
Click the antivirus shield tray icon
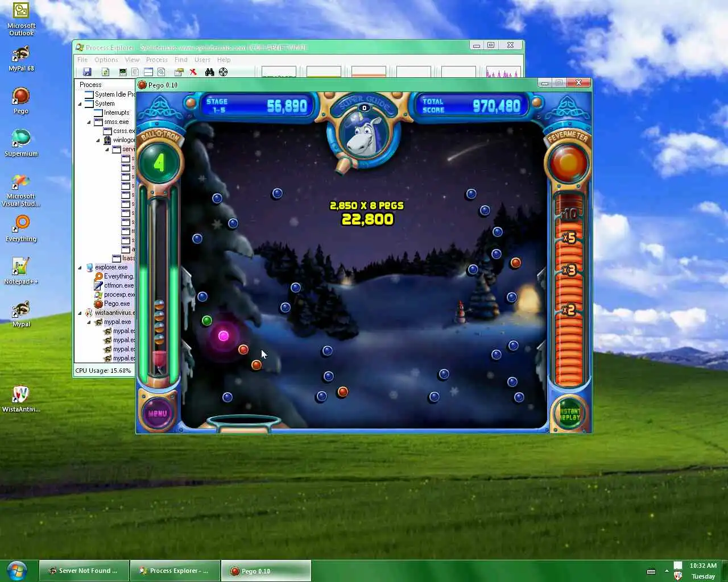click(x=678, y=575)
